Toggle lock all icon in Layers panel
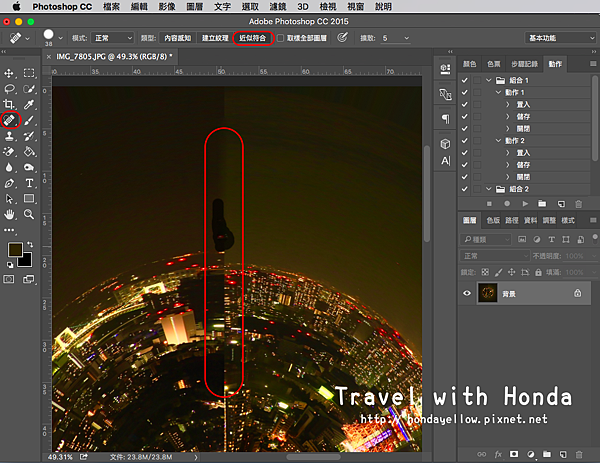 pos(538,272)
